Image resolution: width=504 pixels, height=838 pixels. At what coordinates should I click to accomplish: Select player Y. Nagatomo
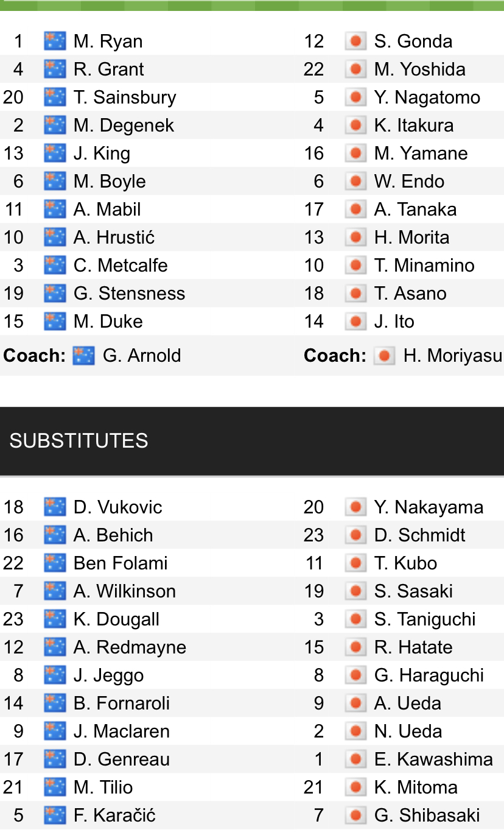pyautogui.click(x=427, y=97)
